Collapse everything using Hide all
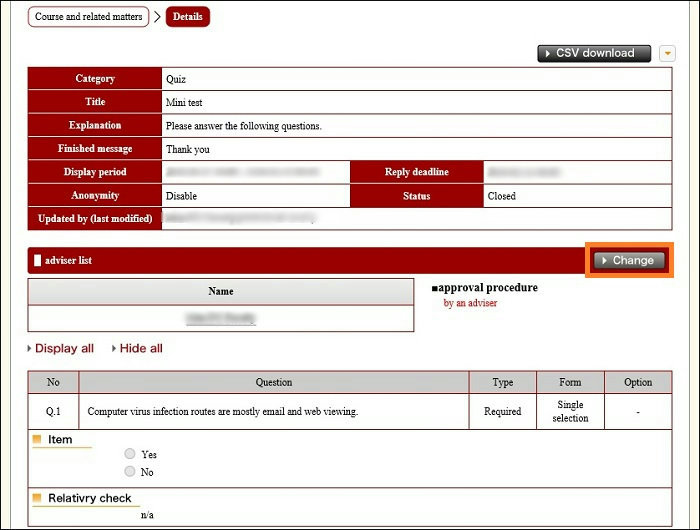 [141, 348]
